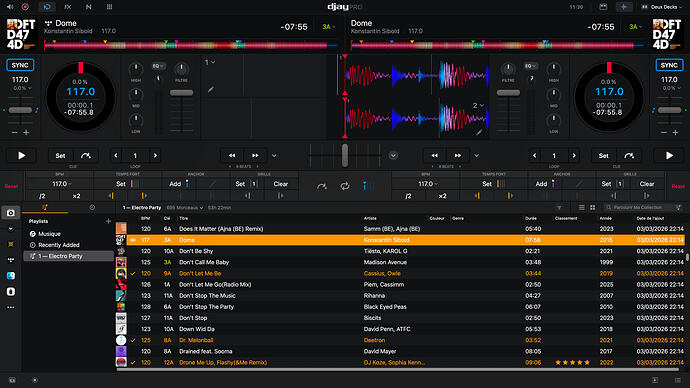This screenshot has width=690, height=388.
Task: Skip backward on the left deck
Action: [x=232, y=156]
